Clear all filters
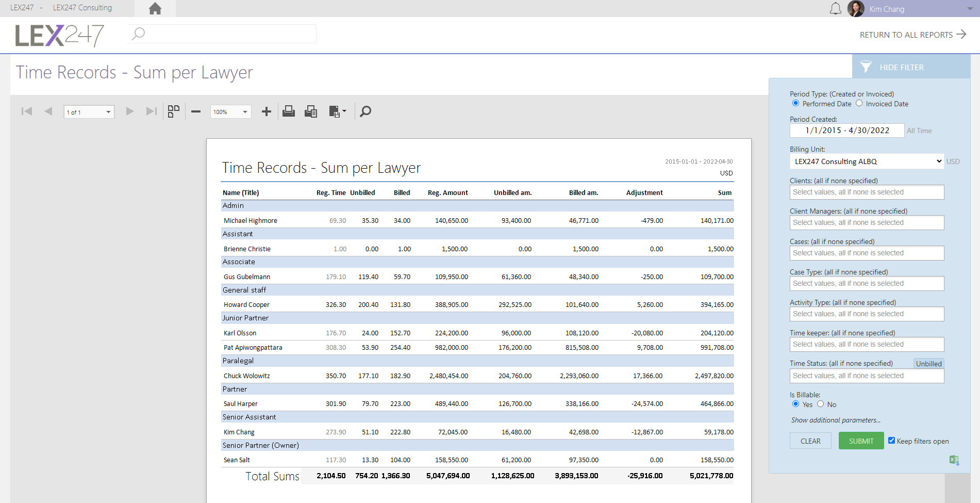 [810, 441]
